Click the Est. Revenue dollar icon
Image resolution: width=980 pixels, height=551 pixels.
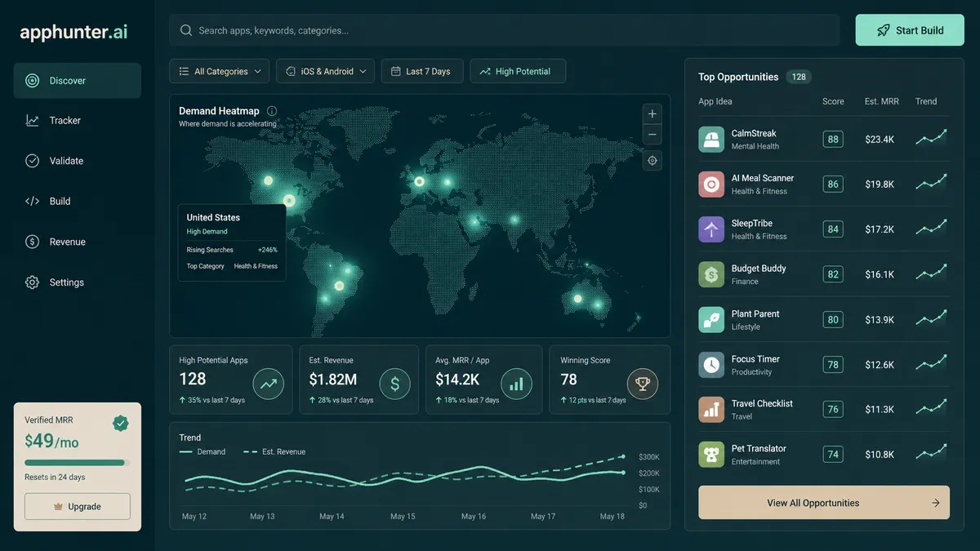point(395,383)
